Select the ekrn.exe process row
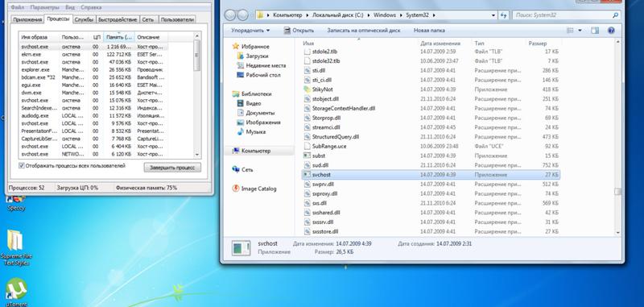 [93, 54]
